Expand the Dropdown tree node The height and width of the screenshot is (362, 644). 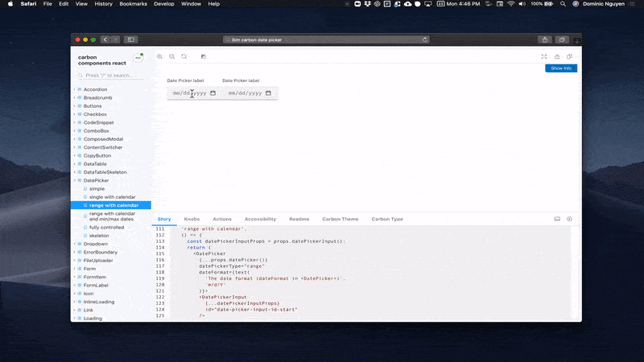click(75, 244)
